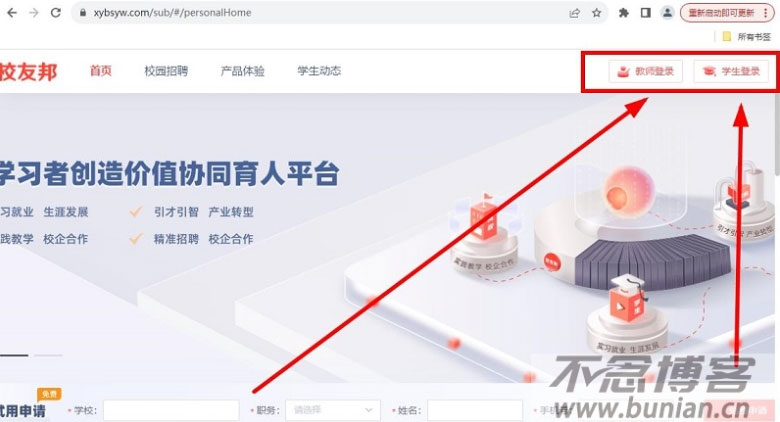Screen dimensions: 780x422
Task: Open the 校园招聘 menu item
Action: tap(166, 71)
